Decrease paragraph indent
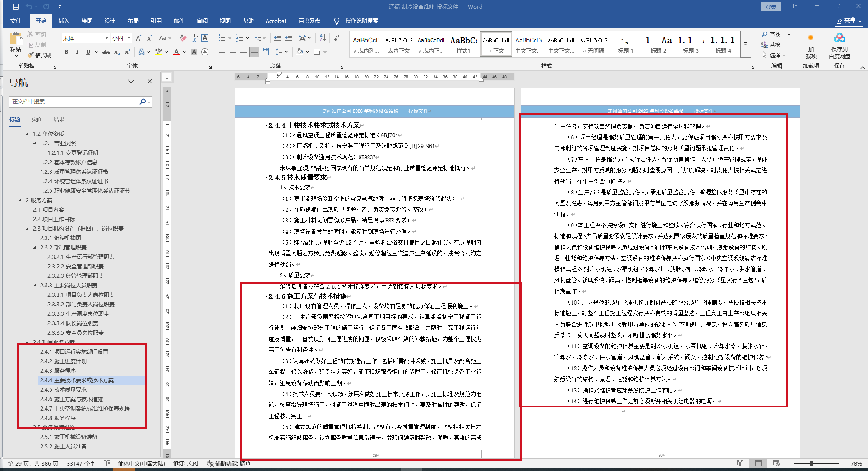This screenshot has width=868, height=471. pyautogui.click(x=277, y=38)
